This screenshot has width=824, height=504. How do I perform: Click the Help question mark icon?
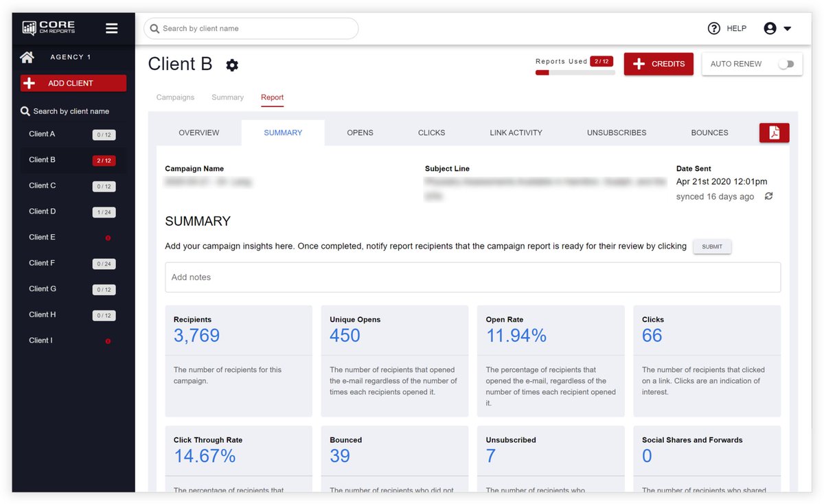[x=713, y=28]
